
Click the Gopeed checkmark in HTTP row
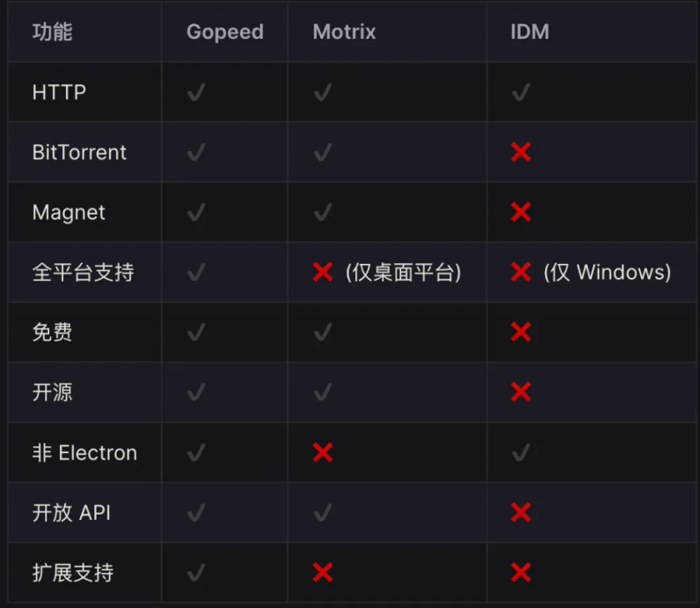click(x=196, y=92)
